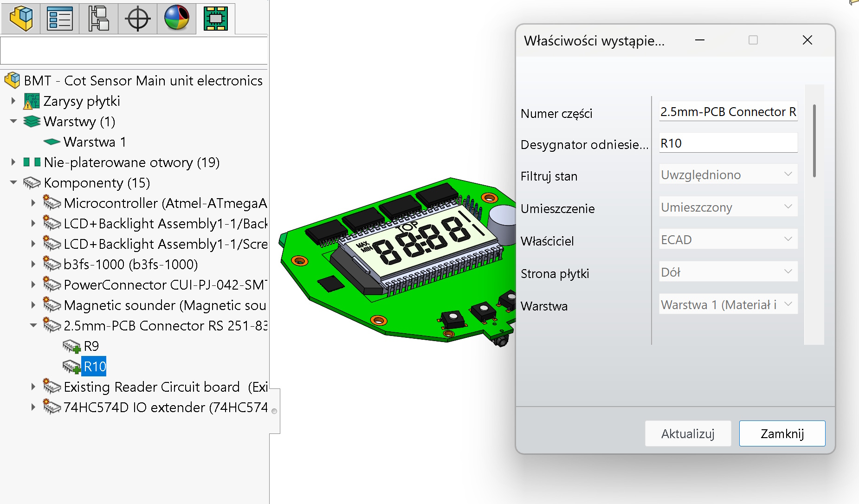Click the Desygnator odniesienia field with R10

tap(728, 143)
